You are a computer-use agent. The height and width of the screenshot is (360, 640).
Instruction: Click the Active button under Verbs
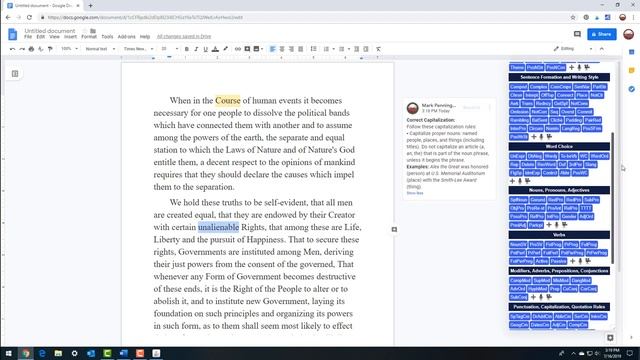tap(541, 261)
